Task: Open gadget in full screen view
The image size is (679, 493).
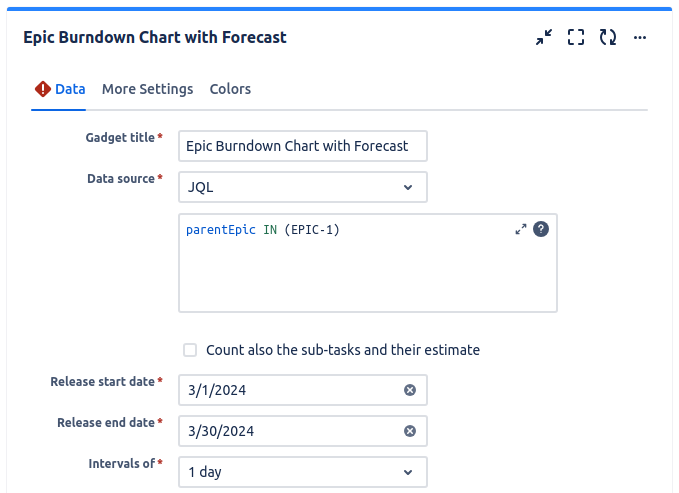Action: pos(576,37)
